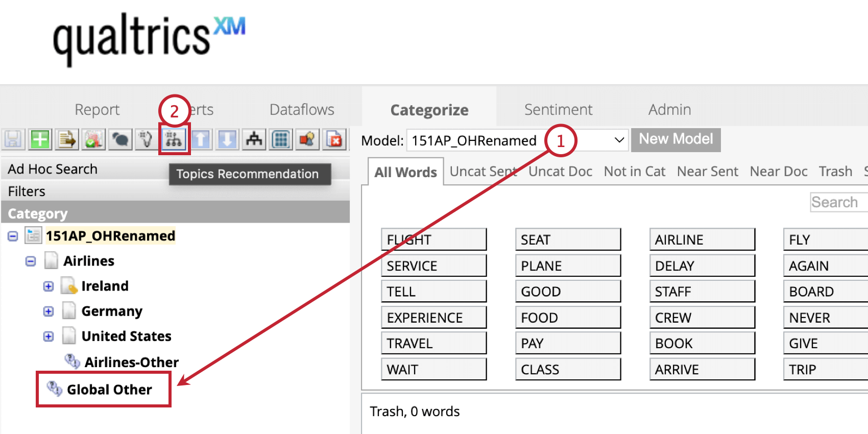Open the Model dropdown selector
868x434 pixels.
[x=518, y=140]
